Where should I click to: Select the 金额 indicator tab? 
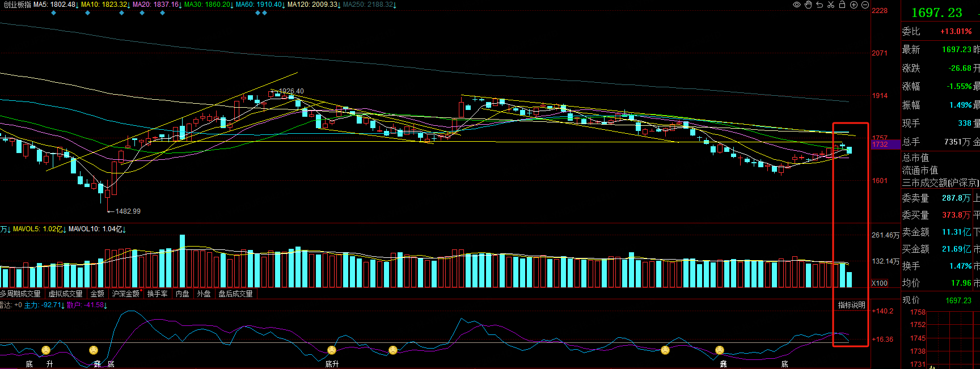[98, 294]
